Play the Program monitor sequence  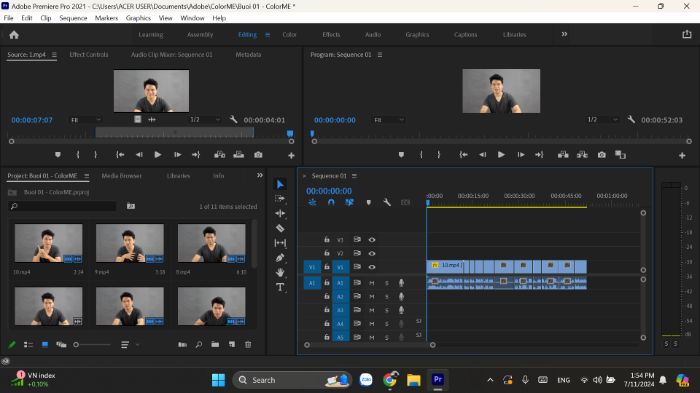pyautogui.click(x=501, y=155)
